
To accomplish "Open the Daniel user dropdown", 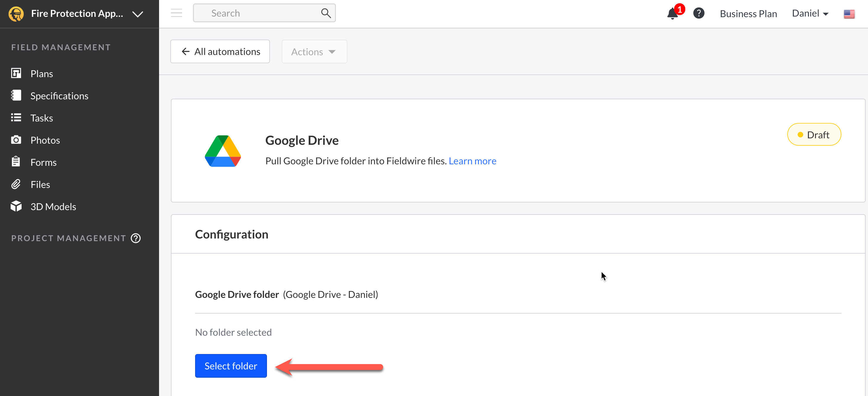I will tap(810, 14).
